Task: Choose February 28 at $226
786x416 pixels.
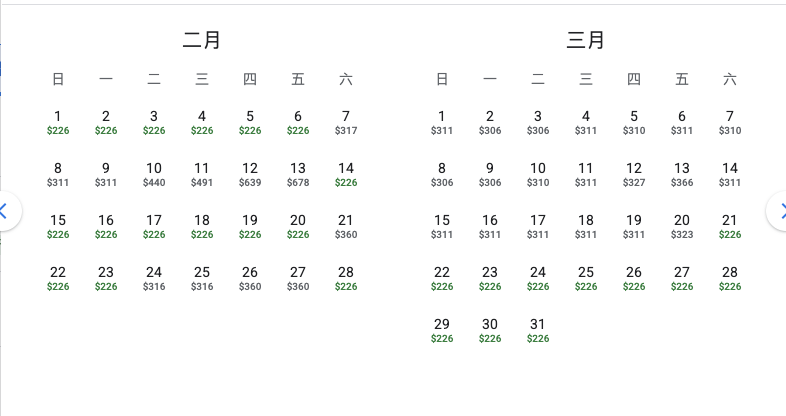Action: click(346, 278)
